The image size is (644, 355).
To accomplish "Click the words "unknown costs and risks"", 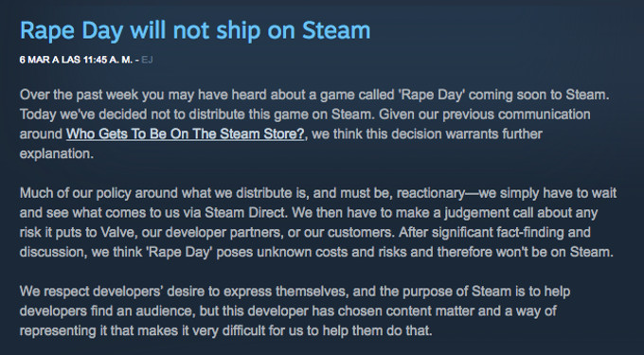I will click(331, 252).
